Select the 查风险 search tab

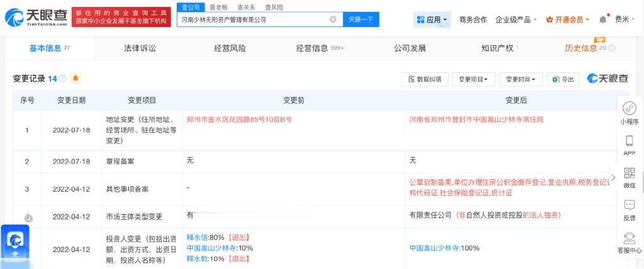(274, 7)
